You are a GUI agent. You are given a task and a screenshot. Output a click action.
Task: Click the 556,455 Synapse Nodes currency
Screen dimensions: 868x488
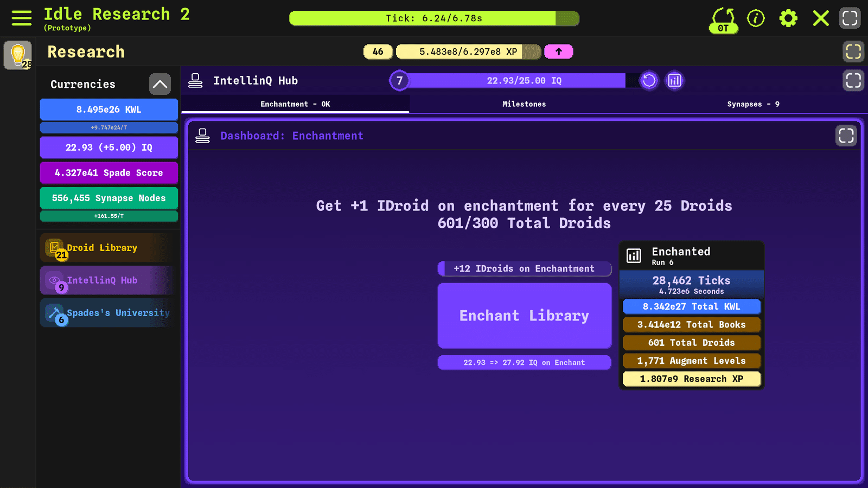109,198
